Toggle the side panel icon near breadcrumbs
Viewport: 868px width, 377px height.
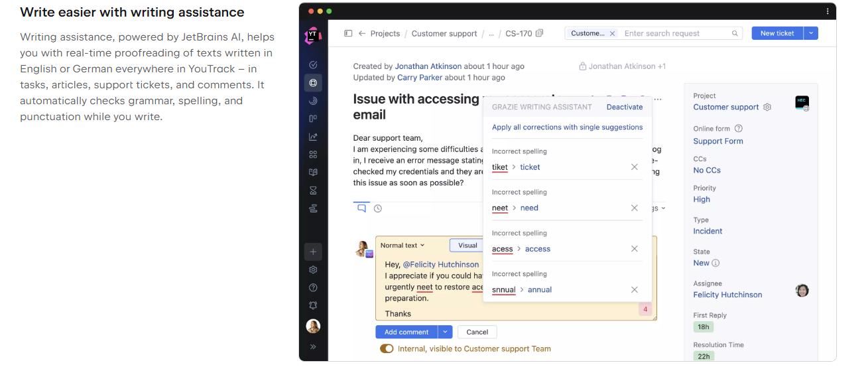[348, 33]
